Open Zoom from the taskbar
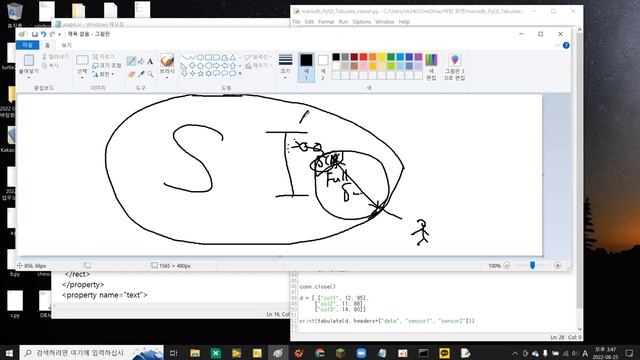 pyautogui.click(x=361, y=353)
